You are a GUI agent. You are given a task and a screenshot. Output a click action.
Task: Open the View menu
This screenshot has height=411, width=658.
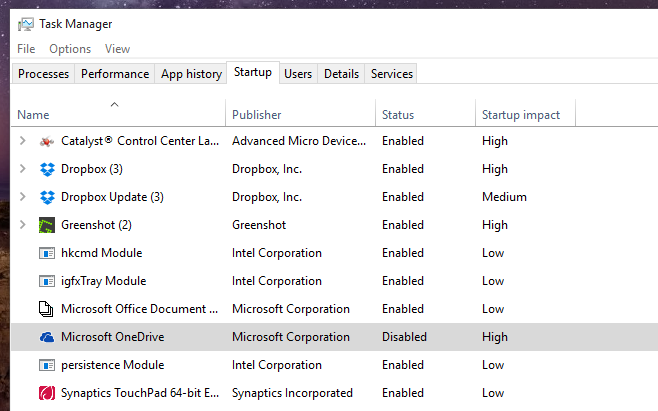118,49
